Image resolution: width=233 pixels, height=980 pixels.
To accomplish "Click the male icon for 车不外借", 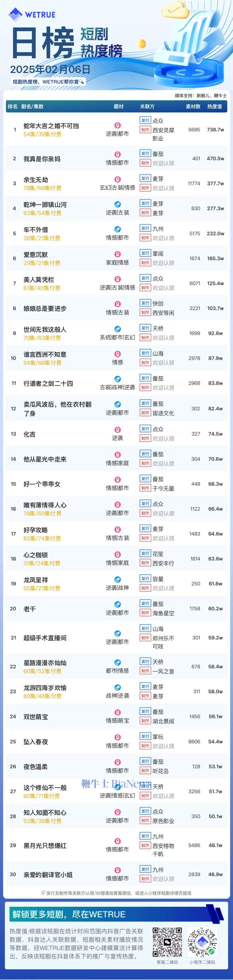I will pyautogui.click(x=117, y=229).
